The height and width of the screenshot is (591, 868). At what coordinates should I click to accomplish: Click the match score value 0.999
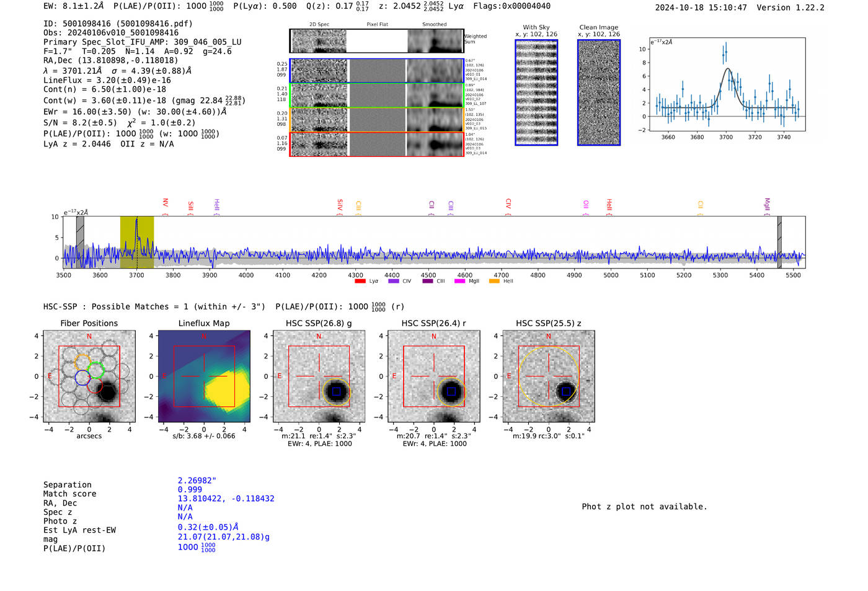click(x=190, y=489)
